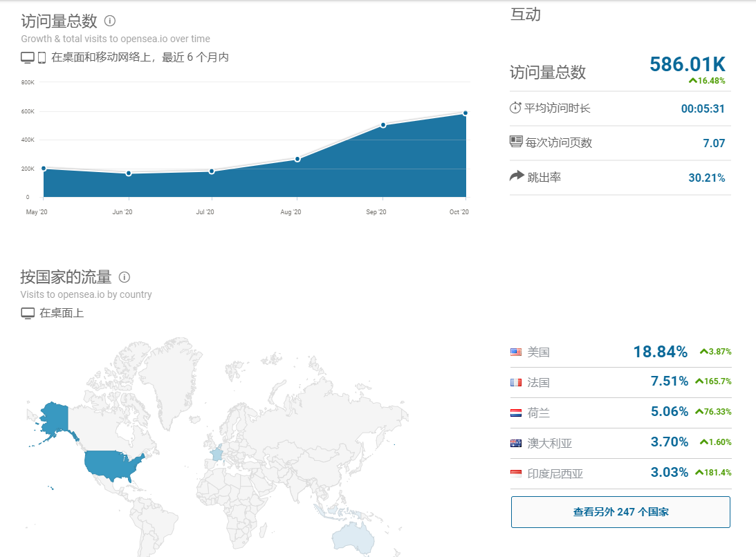Click the Indonesia flag icon
756x557 pixels.
516,473
